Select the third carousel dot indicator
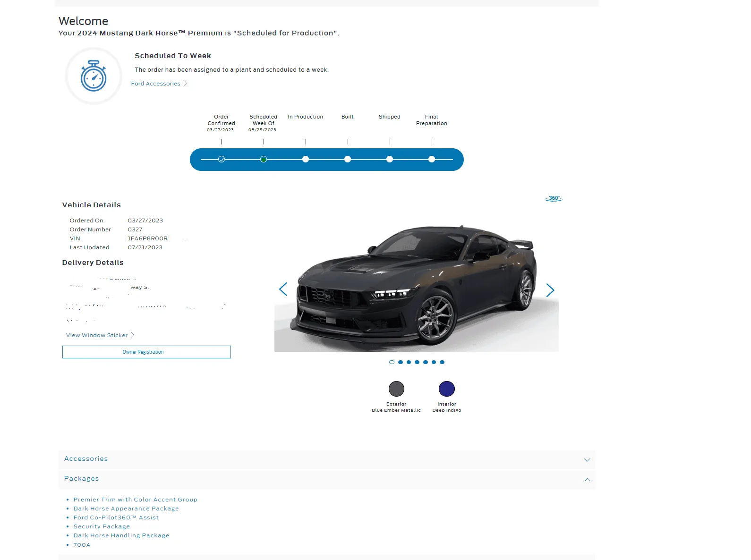 (x=409, y=362)
